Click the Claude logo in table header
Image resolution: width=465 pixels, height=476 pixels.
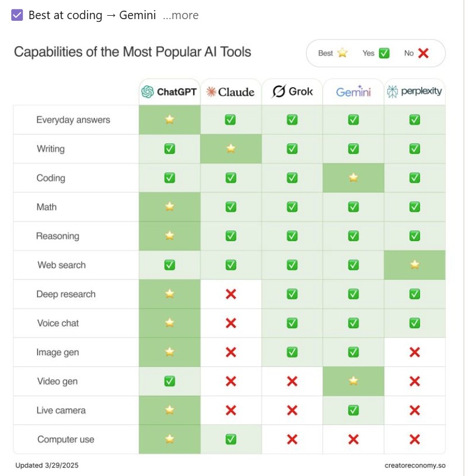click(x=230, y=92)
